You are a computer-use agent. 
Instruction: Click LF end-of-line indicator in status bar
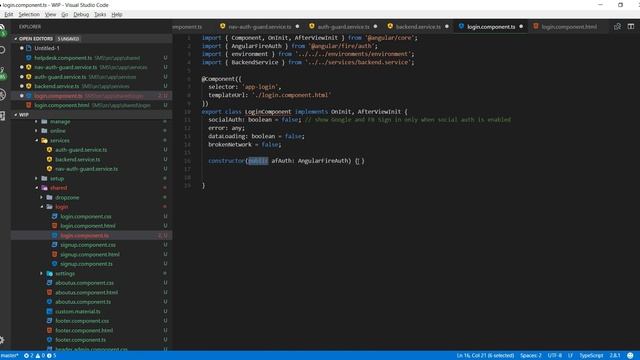(571, 356)
